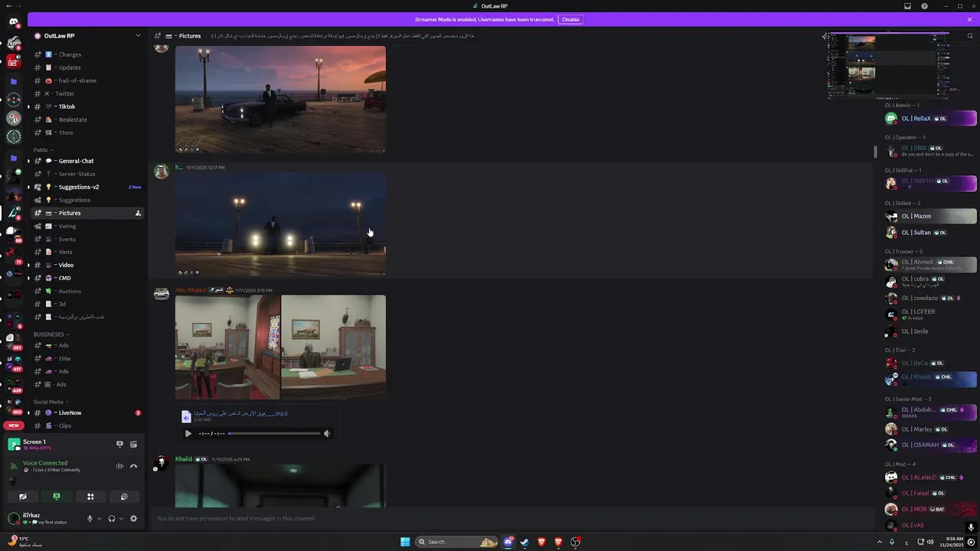The height and width of the screenshot is (551, 980).
Task: Mute the microphone
Action: click(90, 518)
